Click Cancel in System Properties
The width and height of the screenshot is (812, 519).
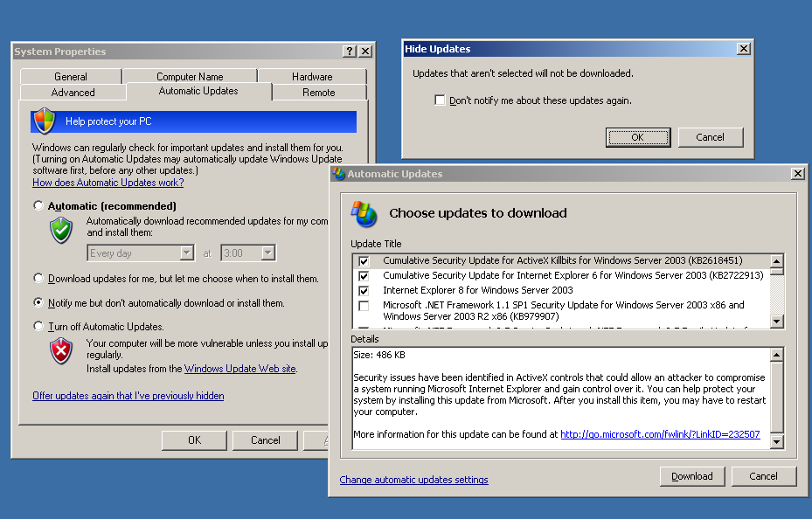265,439
